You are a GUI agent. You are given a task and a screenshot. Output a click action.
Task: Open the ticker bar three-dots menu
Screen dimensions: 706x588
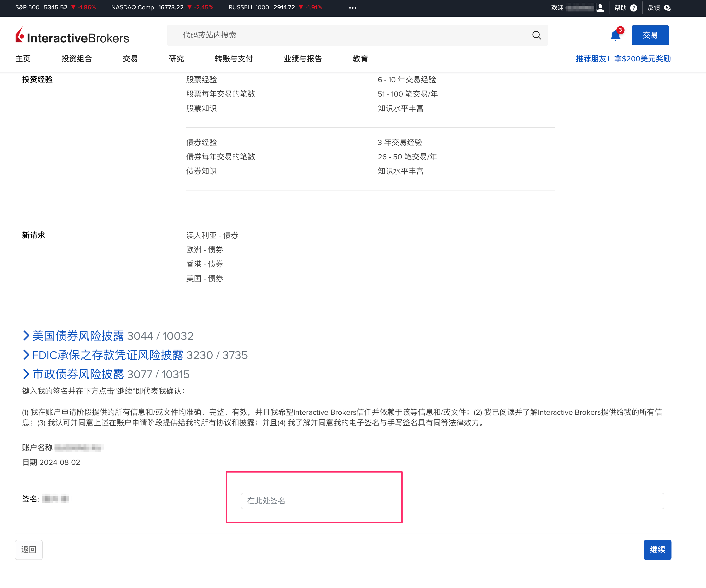coord(352,8)
